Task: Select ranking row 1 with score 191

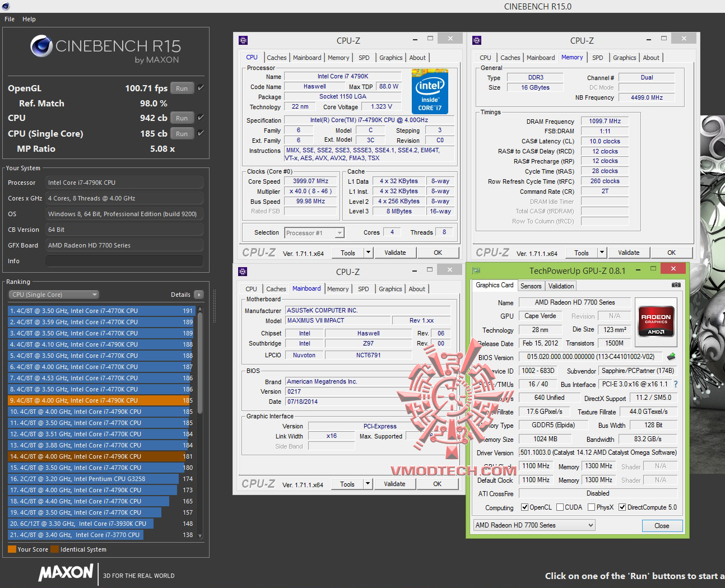Action: [x=101, y=311]
